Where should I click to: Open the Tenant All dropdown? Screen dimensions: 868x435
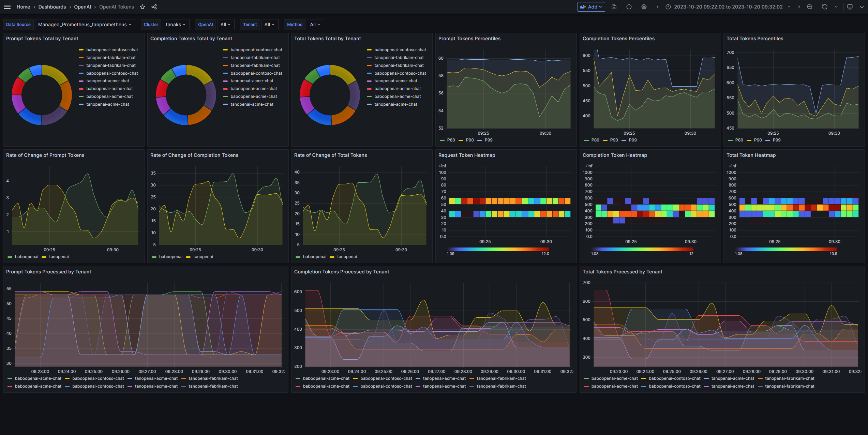click(269, 25)
